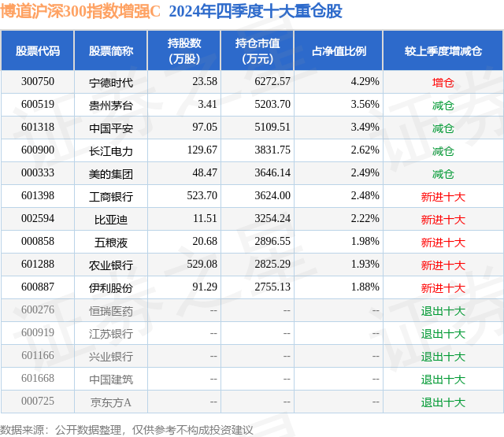Screen dimensions: 504x437
Task: Click 新进十大 label in 比亚迪 row
Action: [x=443, y=220]
